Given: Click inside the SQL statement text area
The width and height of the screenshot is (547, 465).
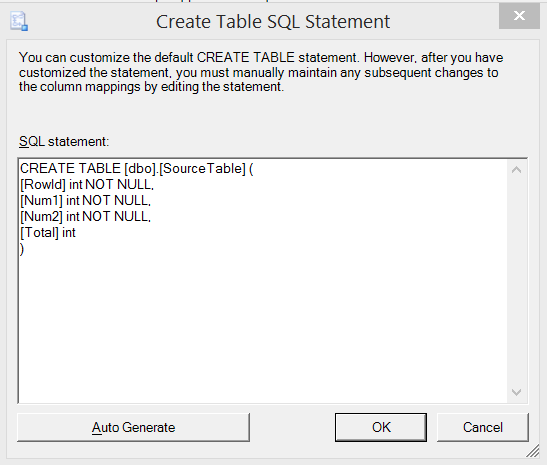Looking at the screenshot, I should [x=263, y=281].
